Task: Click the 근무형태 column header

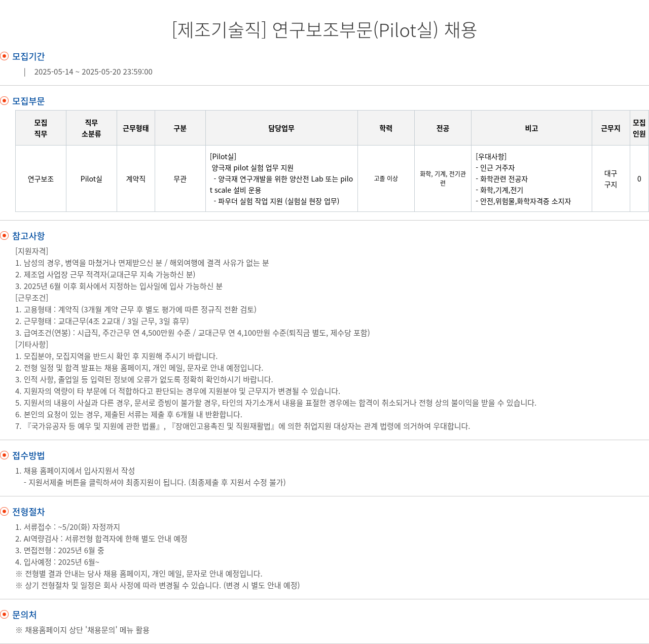Action: [136, 128]
